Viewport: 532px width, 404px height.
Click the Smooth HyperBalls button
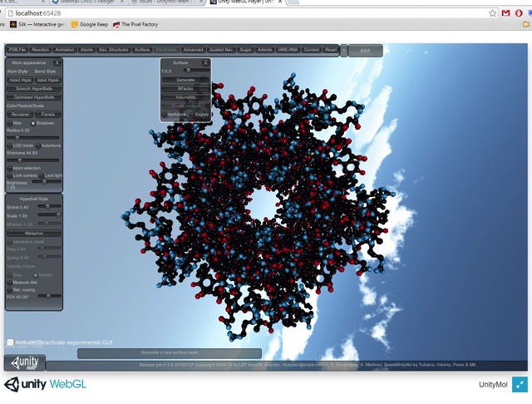tap(34, 89)
